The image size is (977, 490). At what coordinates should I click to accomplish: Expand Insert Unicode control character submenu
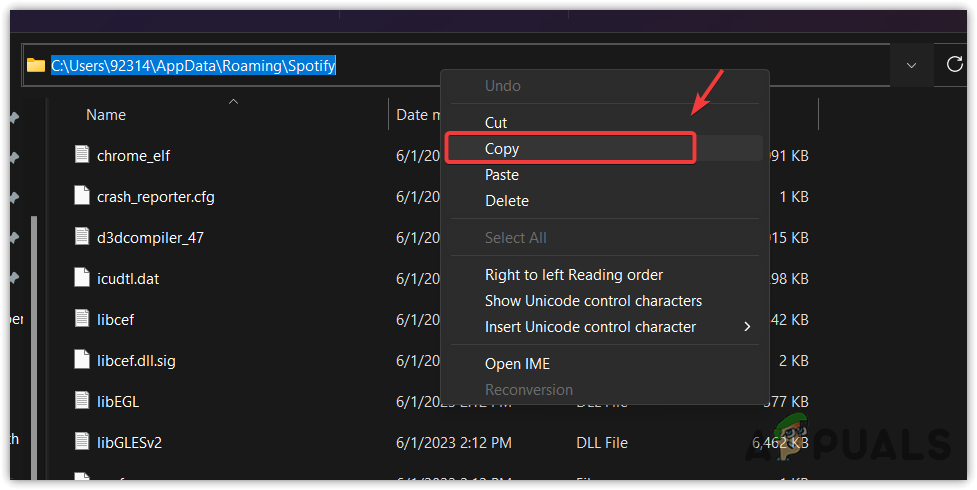coord(746,327)
